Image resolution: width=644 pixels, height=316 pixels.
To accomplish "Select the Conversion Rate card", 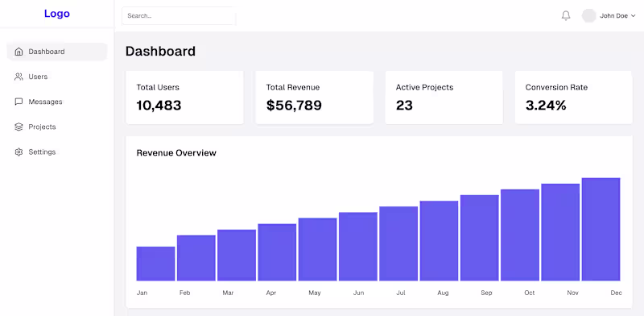I will (573, 97).
